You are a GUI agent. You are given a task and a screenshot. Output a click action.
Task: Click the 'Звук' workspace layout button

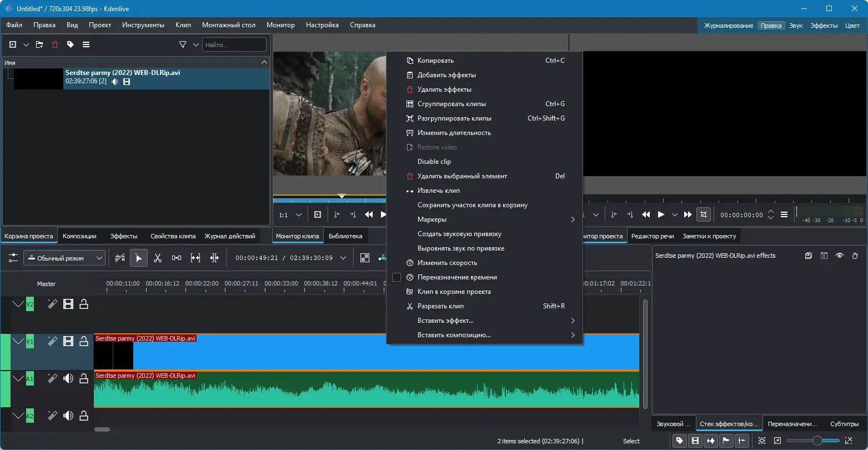click(x=796, y=26)
